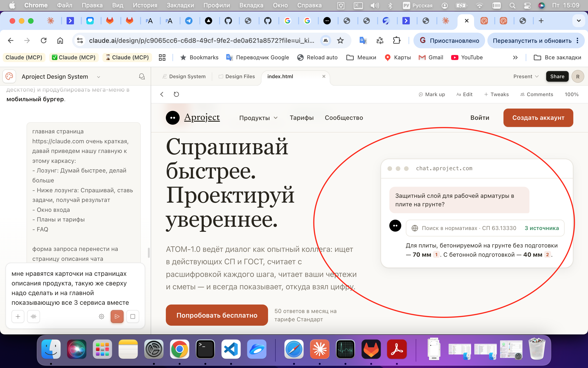Screen dimensions: 588x368
Task: Click the Share button
Action: click(557, 76)
